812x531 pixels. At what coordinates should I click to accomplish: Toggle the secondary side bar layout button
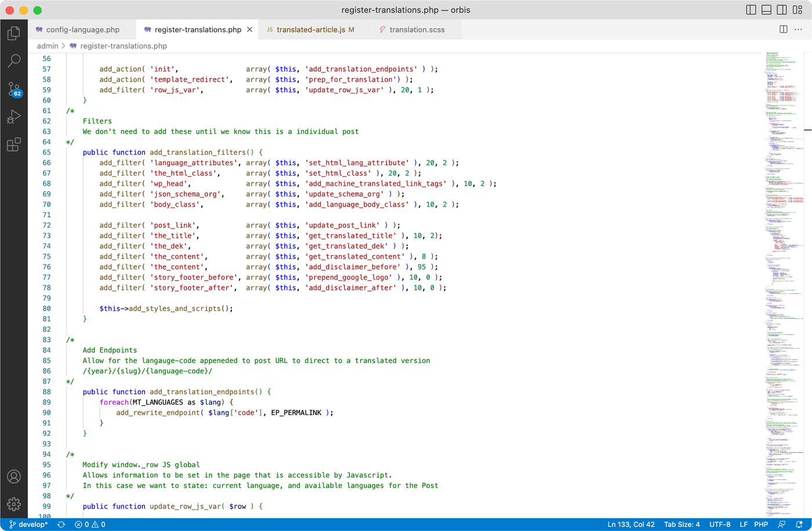tap(782, 10)
